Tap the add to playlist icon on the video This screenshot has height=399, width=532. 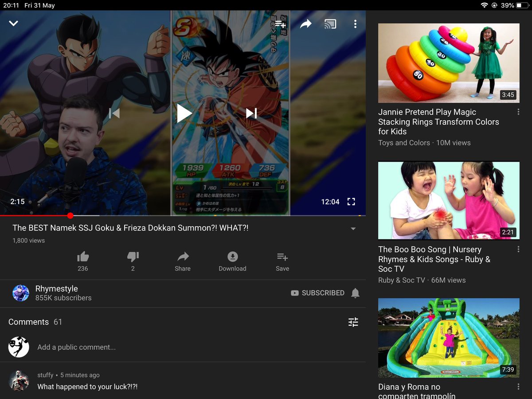tap(281, 24)
